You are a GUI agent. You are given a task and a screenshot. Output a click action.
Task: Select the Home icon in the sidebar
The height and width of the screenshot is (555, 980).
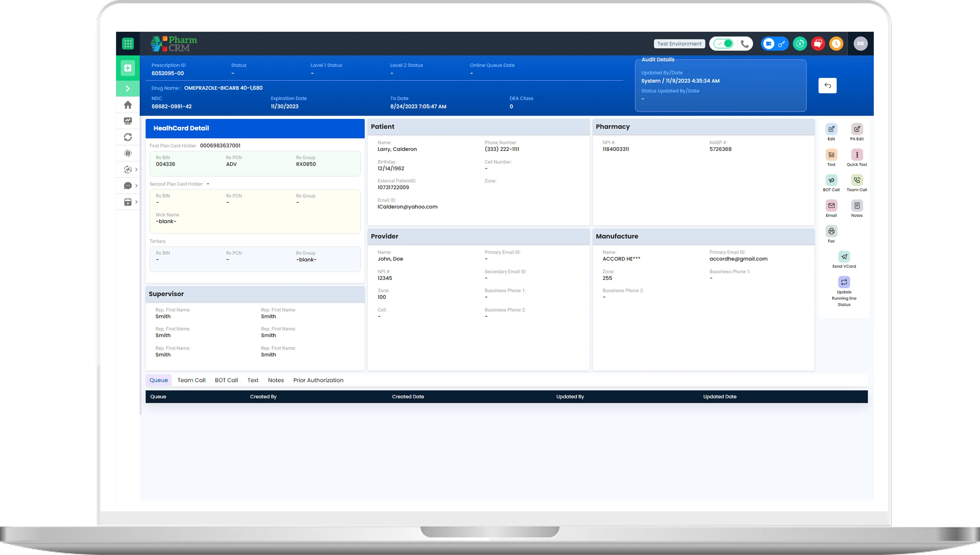(x=128, y=105)
